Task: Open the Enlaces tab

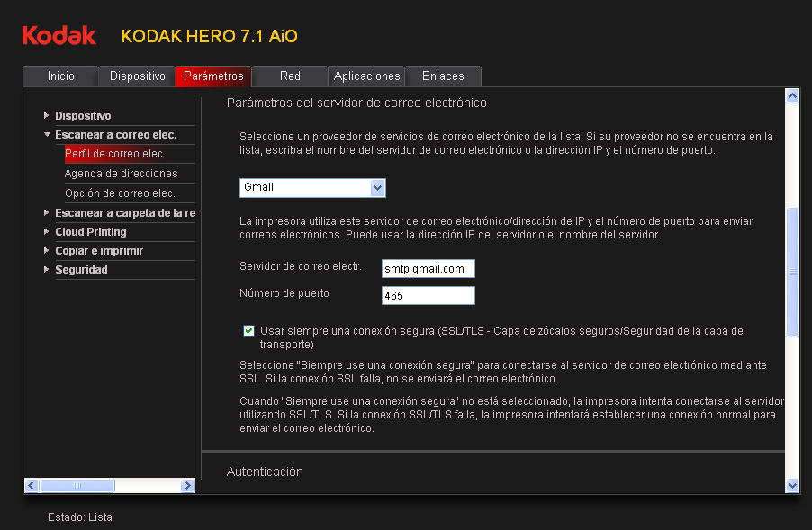Action: 443,76
